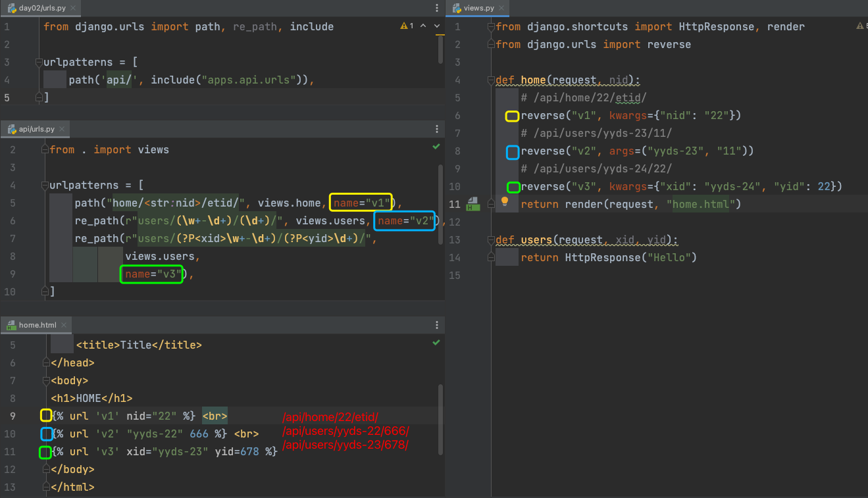Image resolution: width=868 pixels, height=498 pixels.
Task: Click the warning indicator in day02/urls.py
Action: (x=406, y=26)
